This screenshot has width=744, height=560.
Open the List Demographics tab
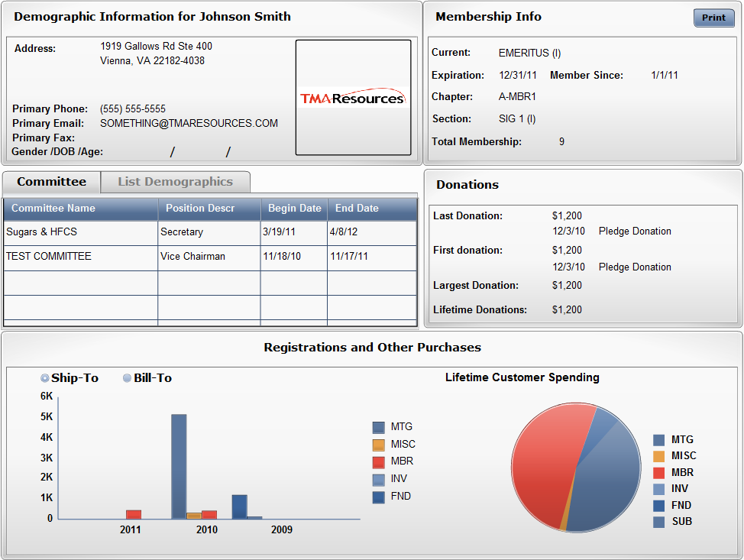click(x=175, y=182)
